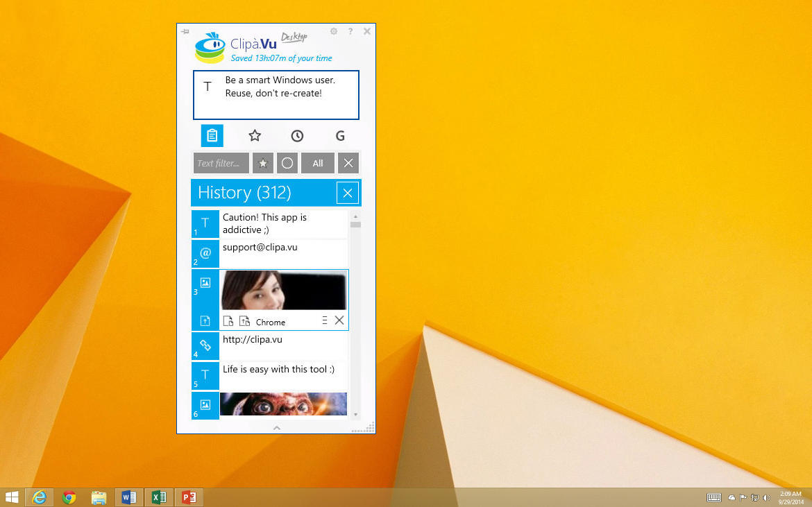Click the email @ icon of item 2

click(205, 254)
